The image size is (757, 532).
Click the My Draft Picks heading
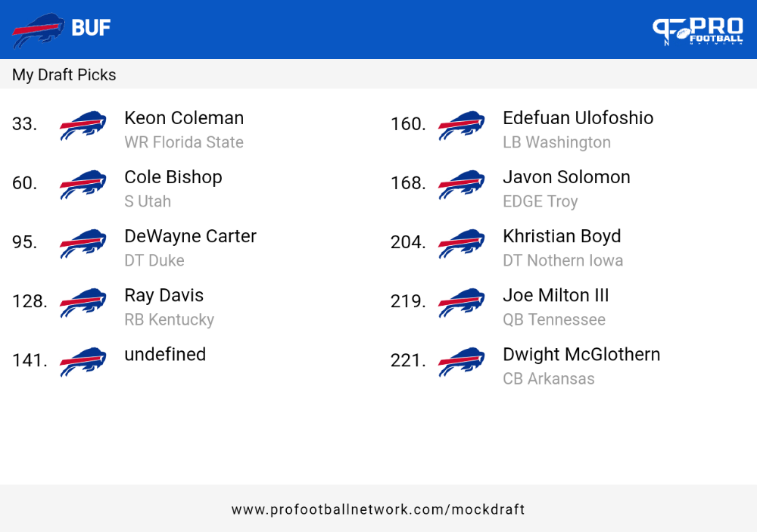64,75
